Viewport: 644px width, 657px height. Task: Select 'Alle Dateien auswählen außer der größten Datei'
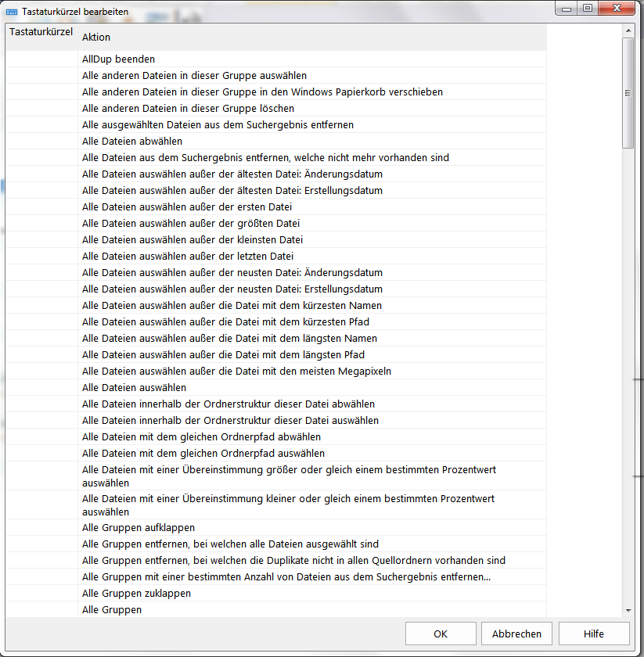point(191,224)
